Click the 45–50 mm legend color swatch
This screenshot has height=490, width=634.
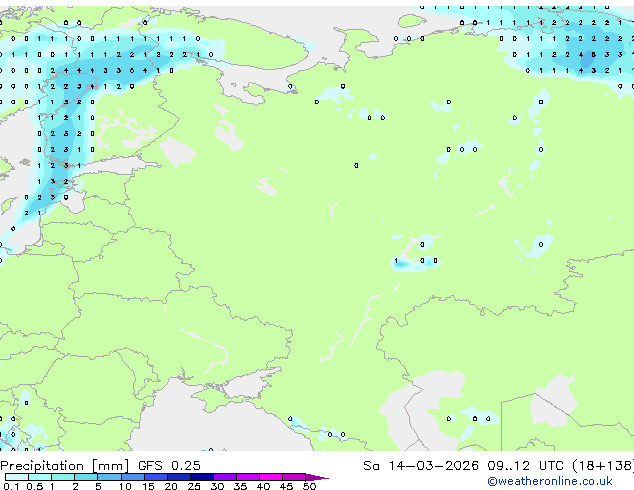[x=294, y=477]
